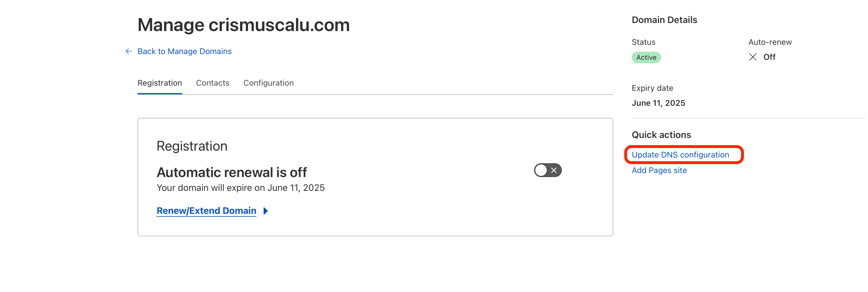This screenshot has width=868, height=292.
Task: Click the Registration card title
Action: (192, 146)
